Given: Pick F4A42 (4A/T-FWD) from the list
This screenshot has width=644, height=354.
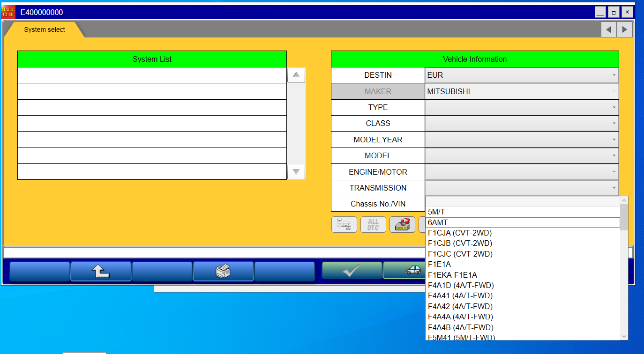Looking at the screenshot, I should pos(460,306).
